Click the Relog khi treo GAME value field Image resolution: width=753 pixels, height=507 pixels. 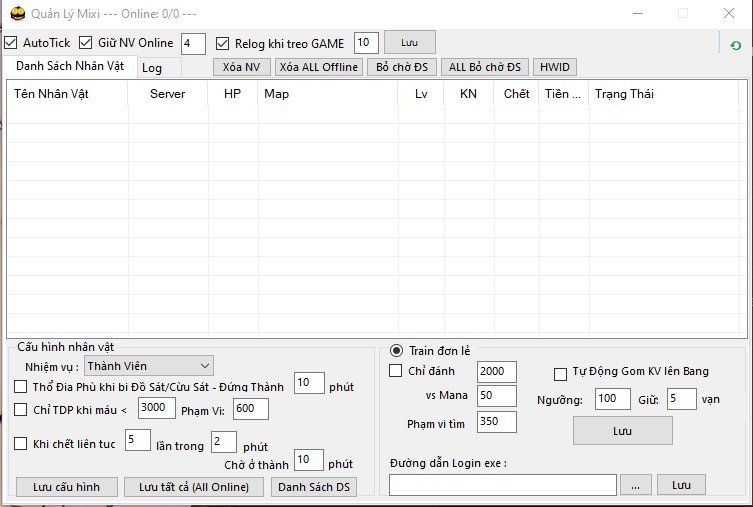pos(366,43)
